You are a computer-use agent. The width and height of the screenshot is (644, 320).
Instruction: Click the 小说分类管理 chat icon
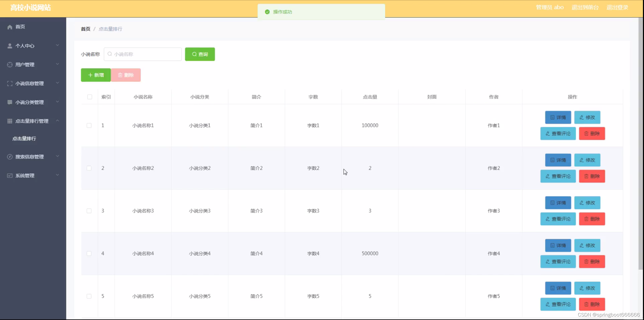click(x=10, y=102)
